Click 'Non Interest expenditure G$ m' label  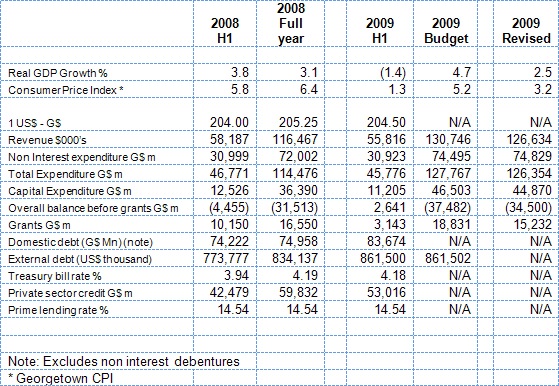pos(82,157)
